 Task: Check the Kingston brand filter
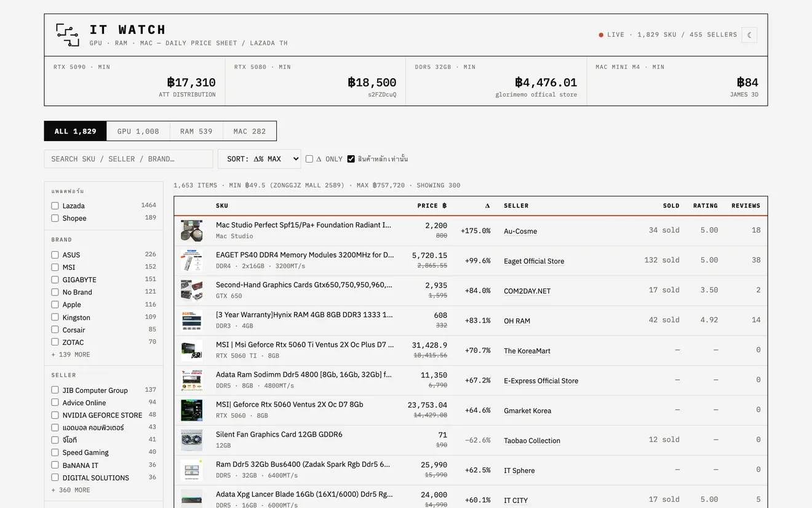pos(55,317)
